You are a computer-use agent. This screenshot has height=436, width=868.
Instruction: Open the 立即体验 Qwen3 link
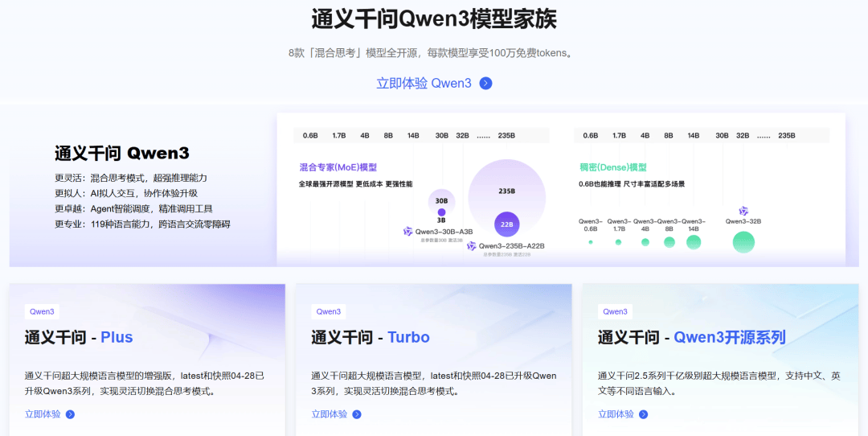tap(424, 84)
